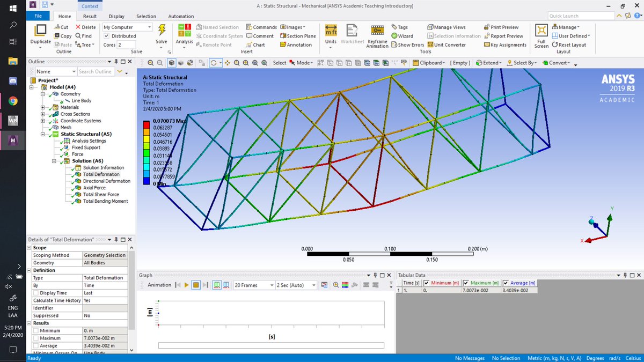Click the Find button
Viewport: 644px width, 362px height.
click(x=83, y=36)
